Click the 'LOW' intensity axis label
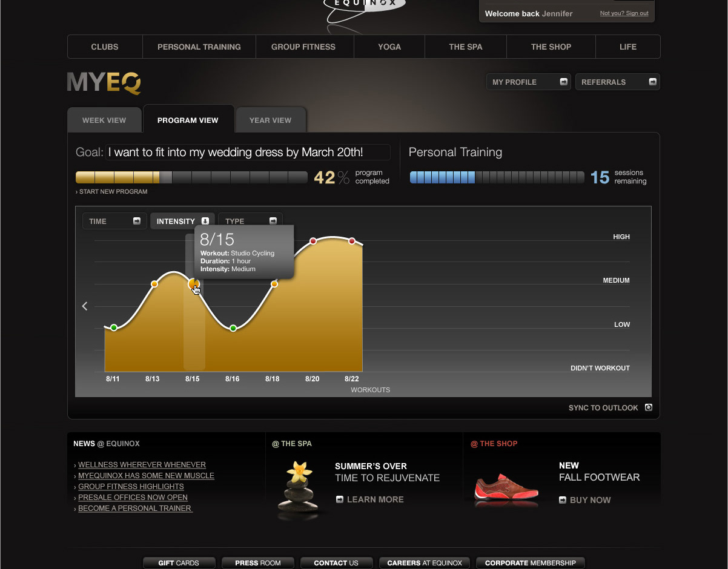Viewport: 728px width, 569px height. tap(622, 324)
